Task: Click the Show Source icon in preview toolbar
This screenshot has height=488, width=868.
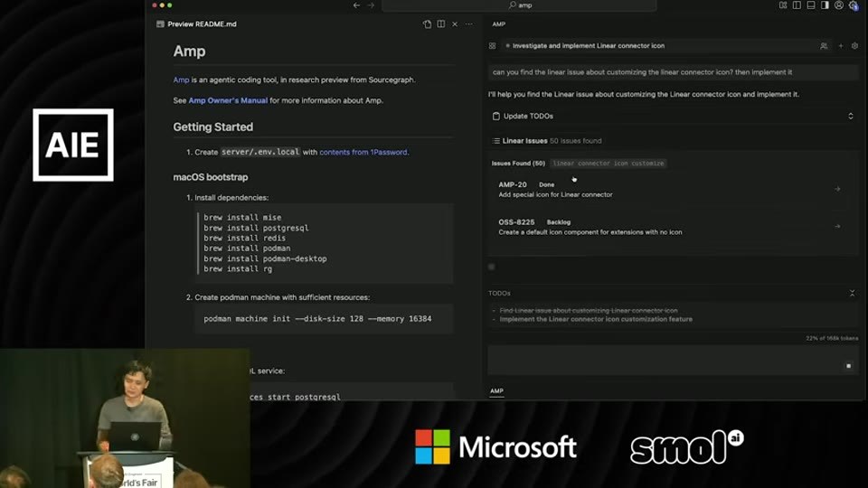Action: tap(427, 24)
